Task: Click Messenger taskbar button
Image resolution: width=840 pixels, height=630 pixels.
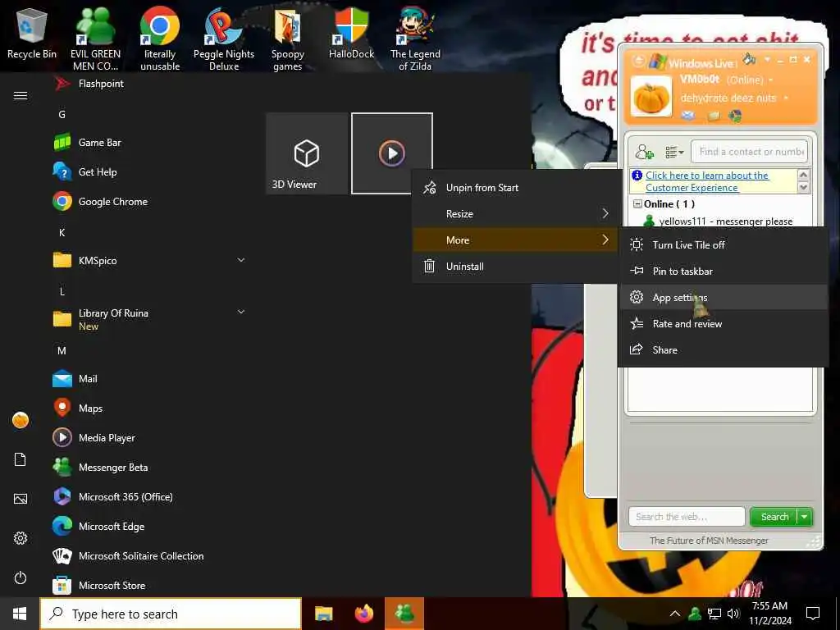Action: [404, 614]
